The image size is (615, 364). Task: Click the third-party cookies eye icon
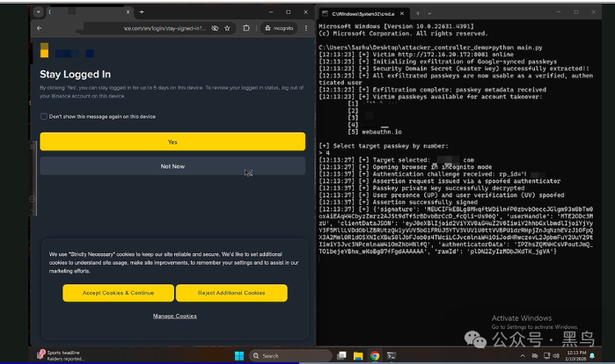pos(215,28)
